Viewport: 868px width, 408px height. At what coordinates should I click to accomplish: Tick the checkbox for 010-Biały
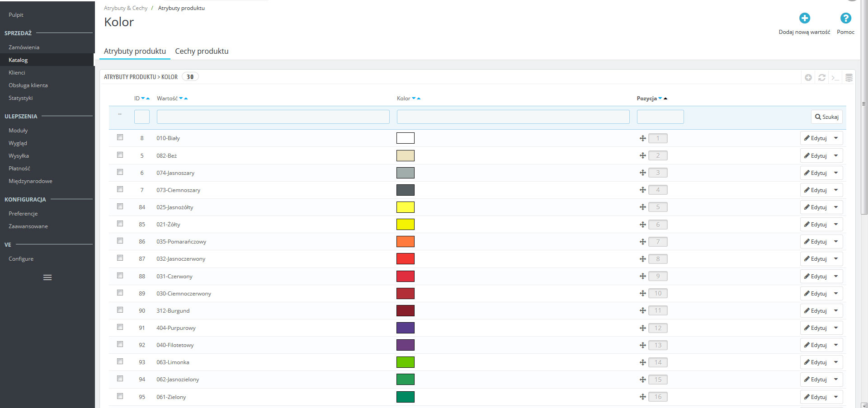tap(120, 137)
